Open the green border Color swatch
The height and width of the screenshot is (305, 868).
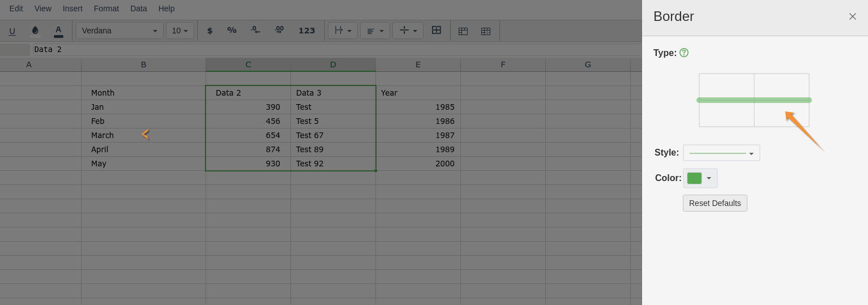(700, 178)
